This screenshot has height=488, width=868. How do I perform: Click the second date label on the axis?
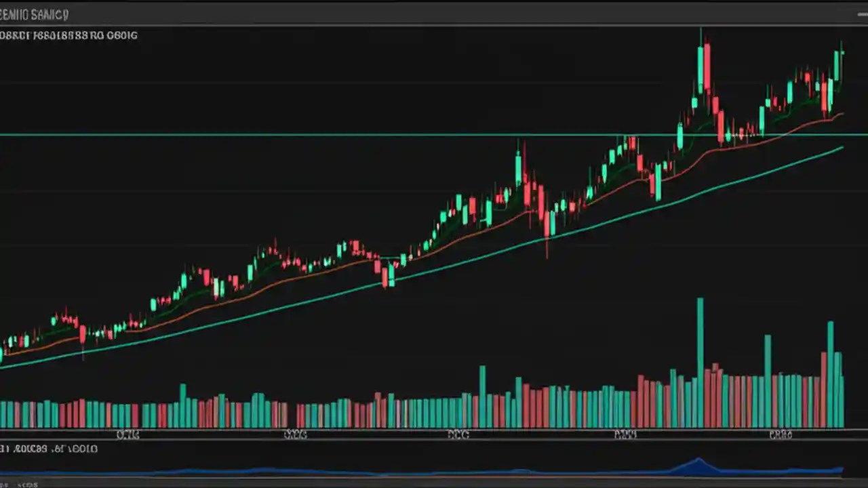294,435
